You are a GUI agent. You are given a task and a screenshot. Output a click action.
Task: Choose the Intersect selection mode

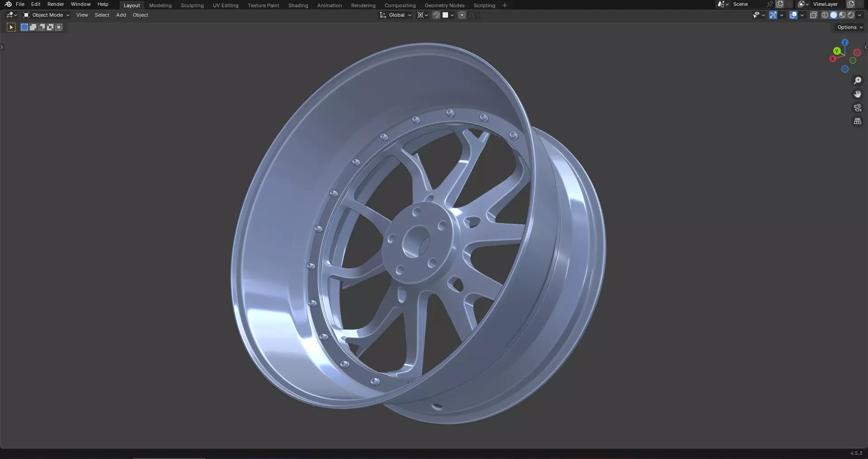[59, 27]
